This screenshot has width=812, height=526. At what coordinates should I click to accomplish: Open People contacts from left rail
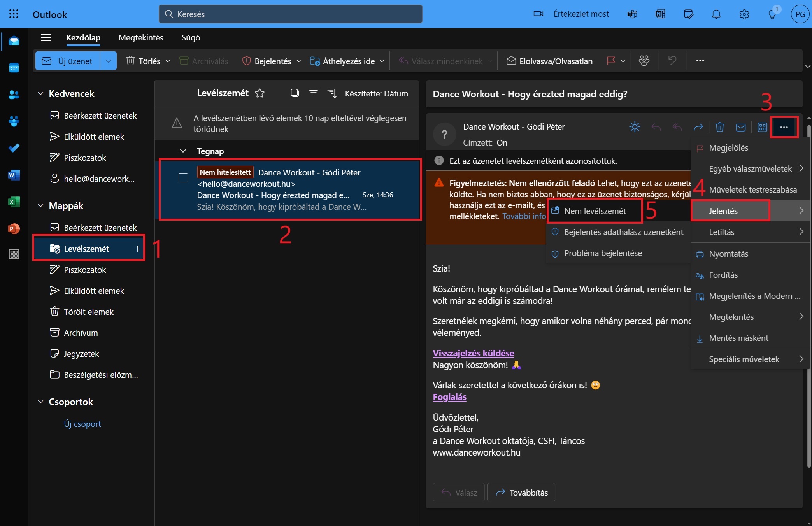tap(14, 95)
